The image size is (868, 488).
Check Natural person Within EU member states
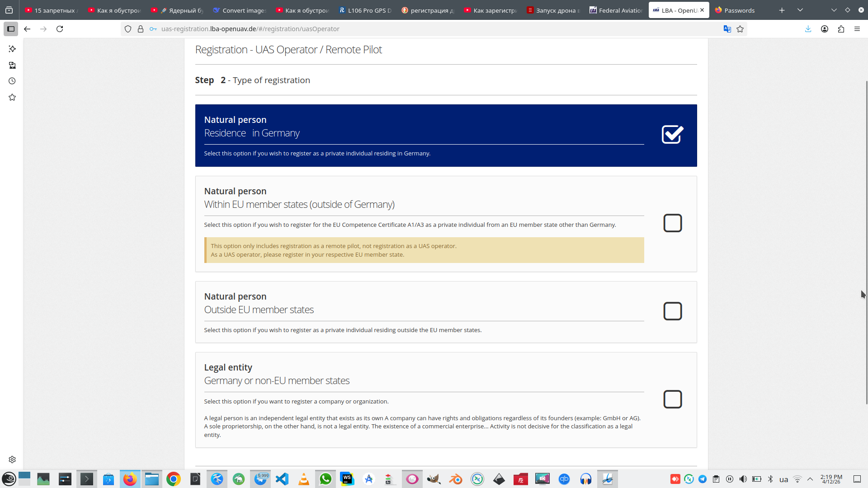pyautogui.click(x=672, y=223)
